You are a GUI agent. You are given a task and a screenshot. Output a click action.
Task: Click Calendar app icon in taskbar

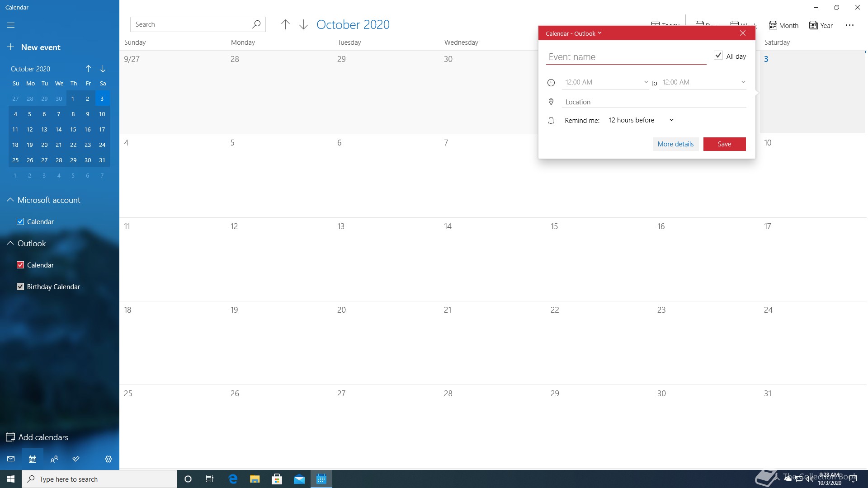coord(321,479)
